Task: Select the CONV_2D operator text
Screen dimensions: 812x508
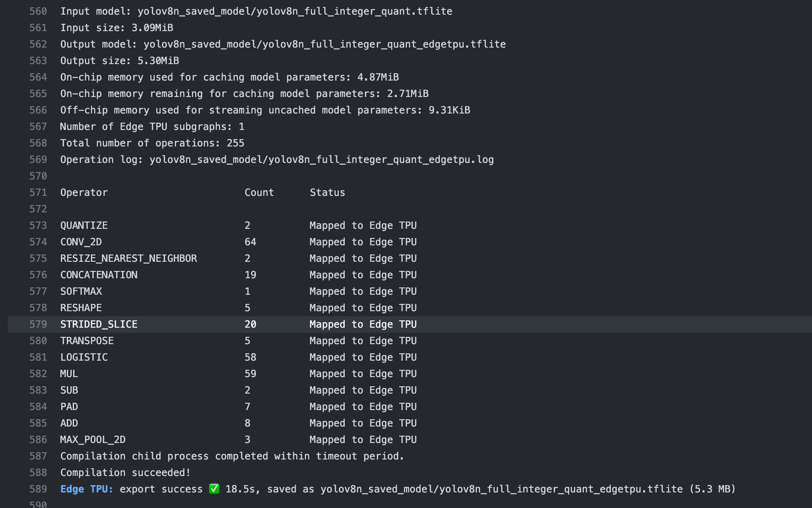Action: click(x=81, y=242)
